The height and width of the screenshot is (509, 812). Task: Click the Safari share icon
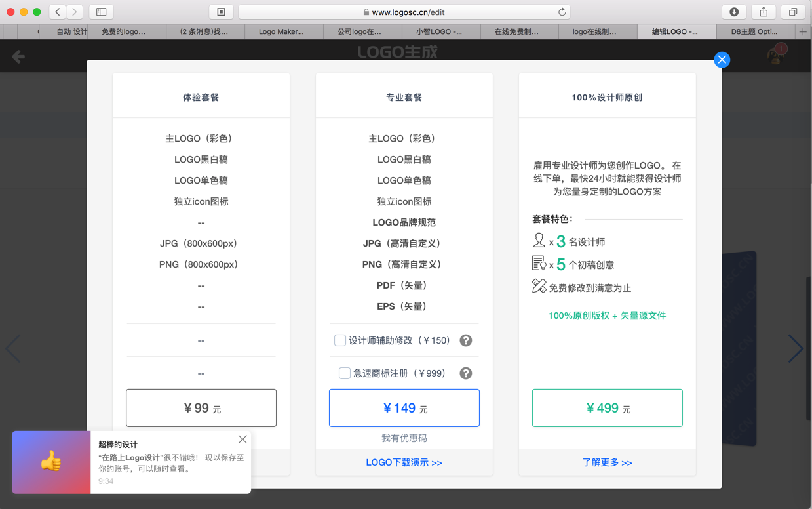[764, 12]
